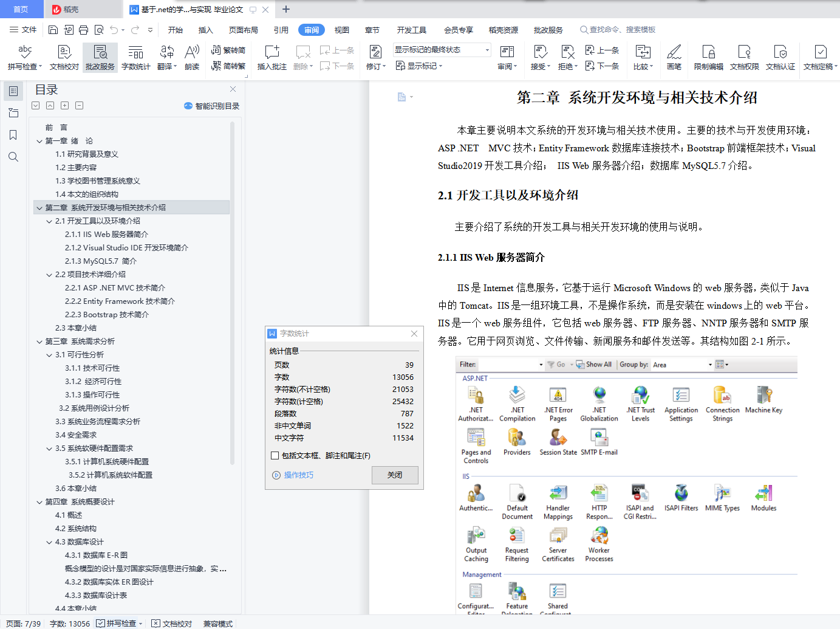Switch to the 开发工具 ribbon tab

point(412,30)
